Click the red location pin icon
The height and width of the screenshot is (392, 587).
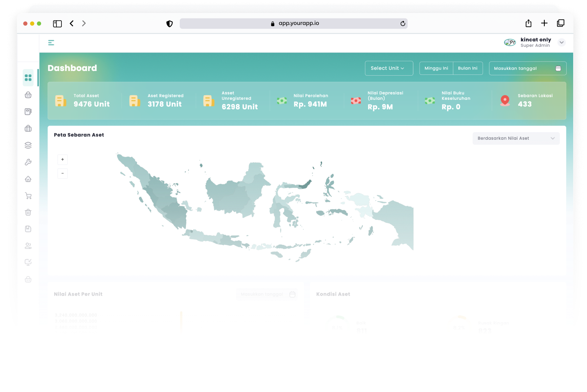coord(505,101)
